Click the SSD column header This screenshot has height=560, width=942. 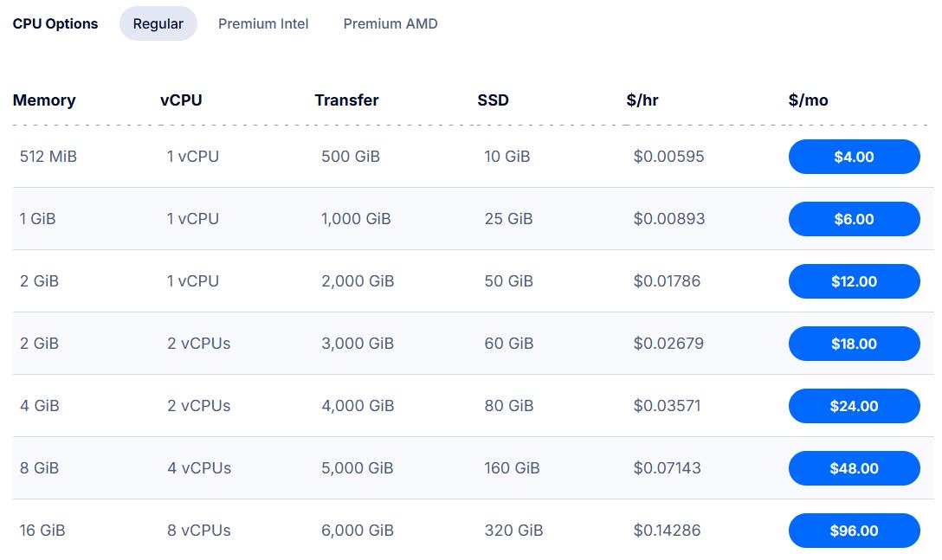pos(493,100)
